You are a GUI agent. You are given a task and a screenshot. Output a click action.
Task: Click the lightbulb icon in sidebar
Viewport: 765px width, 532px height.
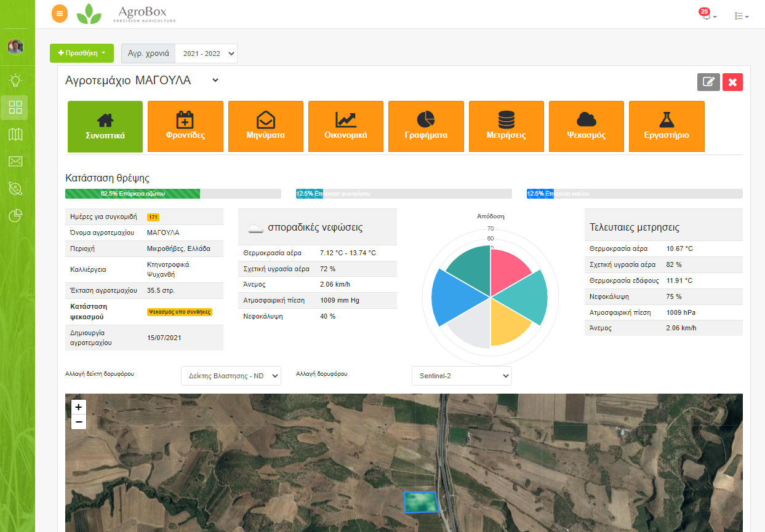tap(15, 80)
